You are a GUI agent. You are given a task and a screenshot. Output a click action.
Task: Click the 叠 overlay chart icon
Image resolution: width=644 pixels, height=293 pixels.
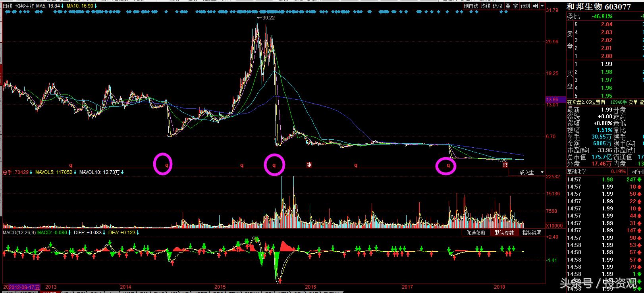(508, 6)
